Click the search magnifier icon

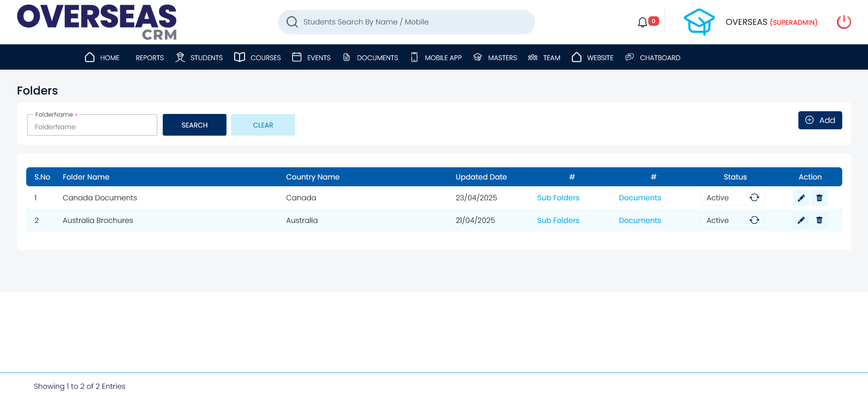tap(292, 22)
